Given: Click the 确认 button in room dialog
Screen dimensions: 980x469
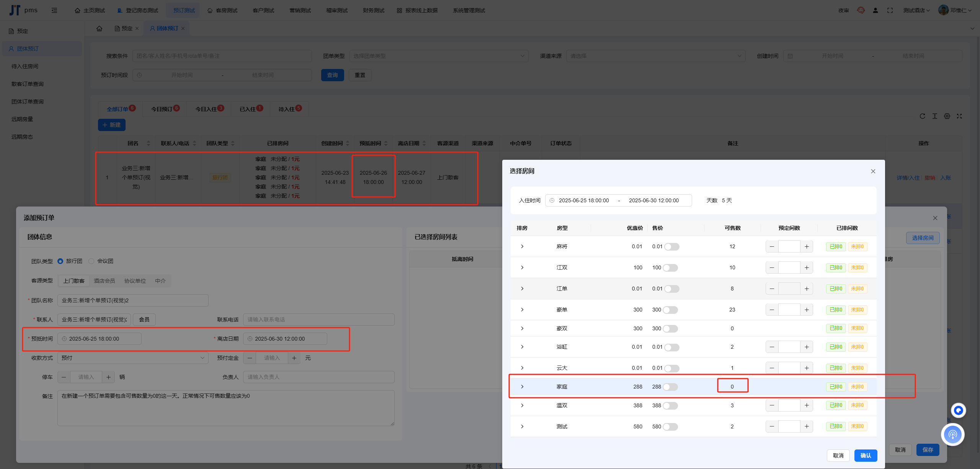Looking at the screenshot, I should 866,456.
